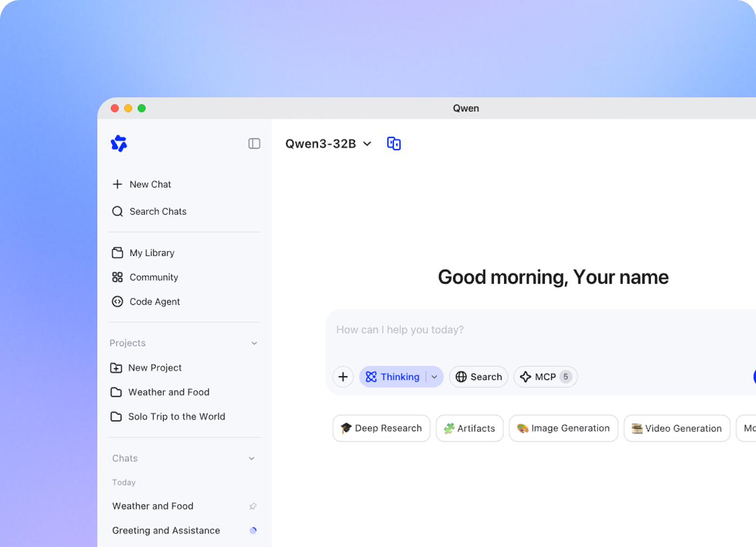The width and height of the screenshot is (756, 547).
Task: Click the Video Generation clapperboard icon
Action: 637,429
